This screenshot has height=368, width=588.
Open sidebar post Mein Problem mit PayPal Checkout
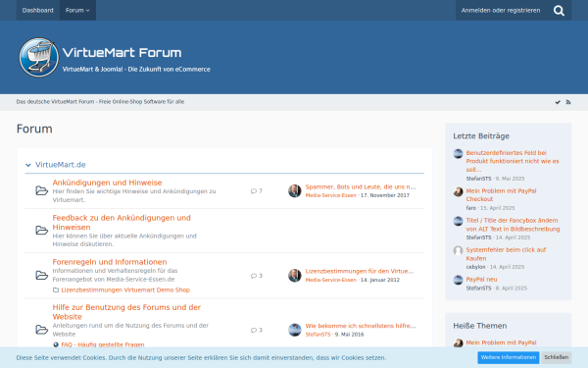(x=501, y=195)
